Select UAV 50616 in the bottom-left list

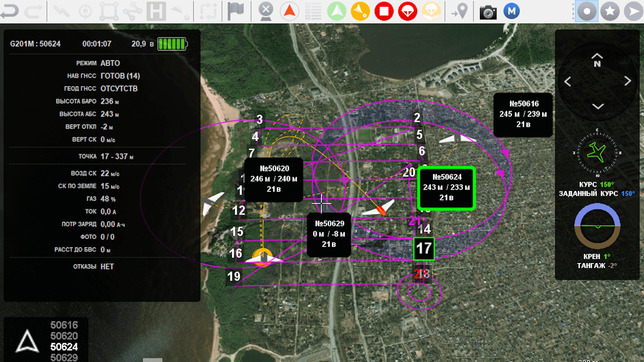pyautogui.click(x=64, y=325)
